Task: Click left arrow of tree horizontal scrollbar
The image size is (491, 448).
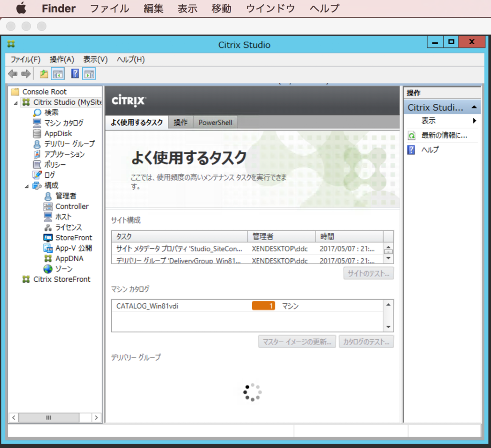Action: click(14, 418)
